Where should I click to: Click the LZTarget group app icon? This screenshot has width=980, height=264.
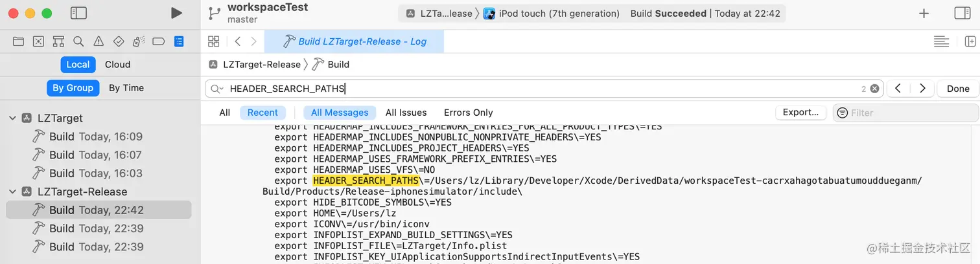(x=27, y=118)
